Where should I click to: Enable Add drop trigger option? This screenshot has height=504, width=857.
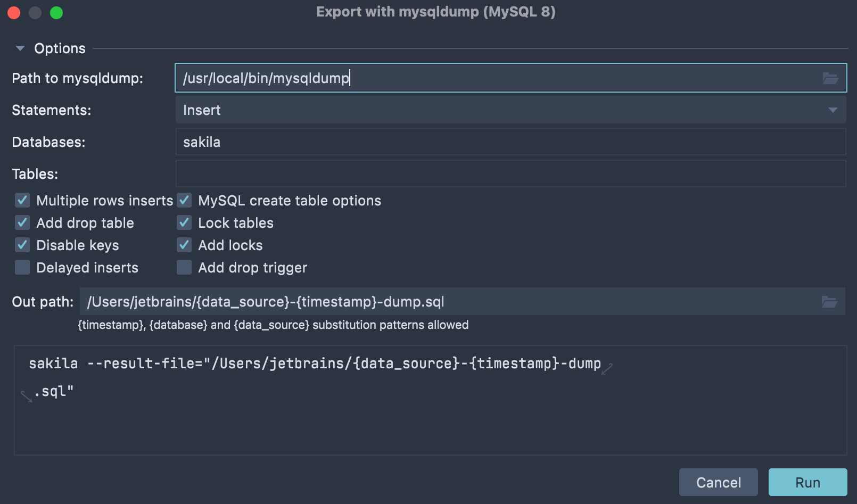pyautogui.click(x=184, y=268)
